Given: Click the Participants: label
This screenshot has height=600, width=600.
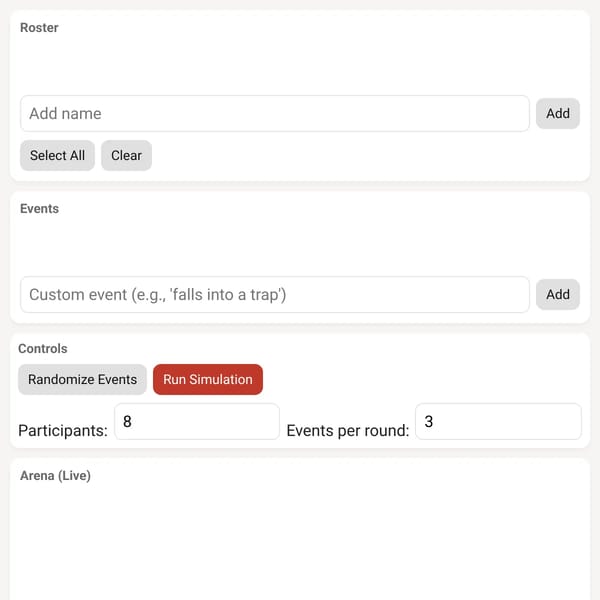Looking at the screenshot, I should (x=63, y=431).
